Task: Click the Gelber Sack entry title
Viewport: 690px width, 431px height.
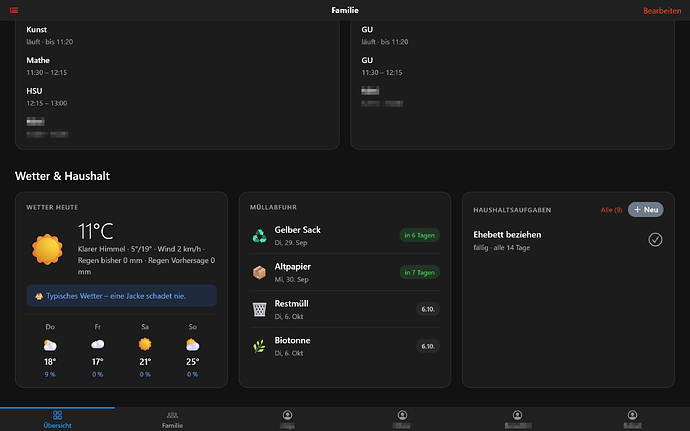Action: point(297,230)
